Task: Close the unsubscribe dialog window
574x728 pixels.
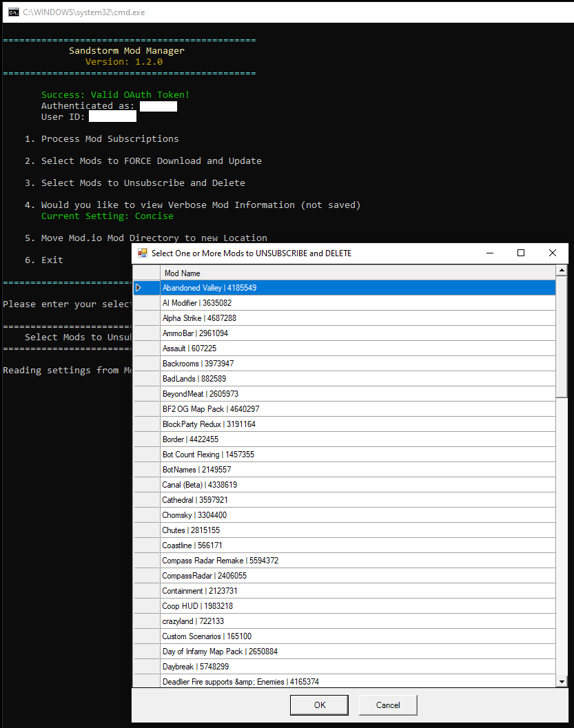Action: coord(552,253)
